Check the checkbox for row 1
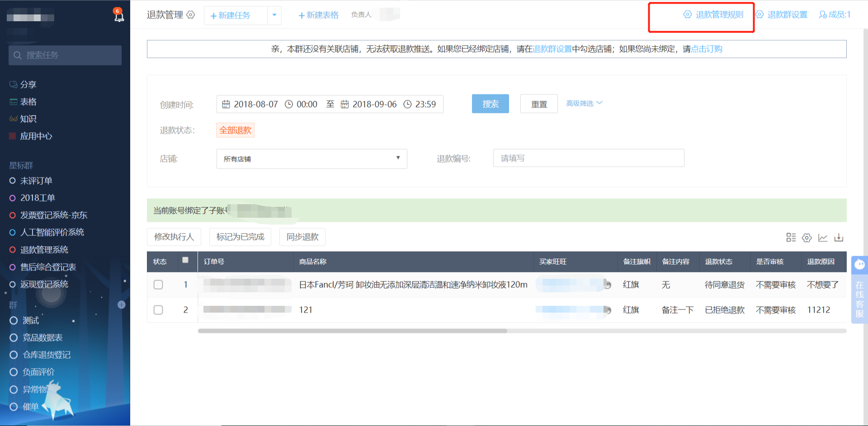Viewport: 868px width, 426px height. (x=158, y=285)
